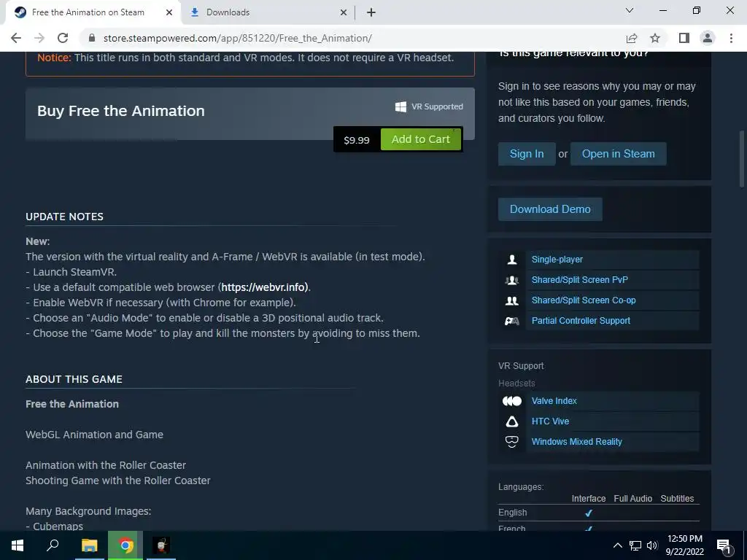
Task: Click the Shared/Split Screen PvP icon
Action: (x=511, y=280)
